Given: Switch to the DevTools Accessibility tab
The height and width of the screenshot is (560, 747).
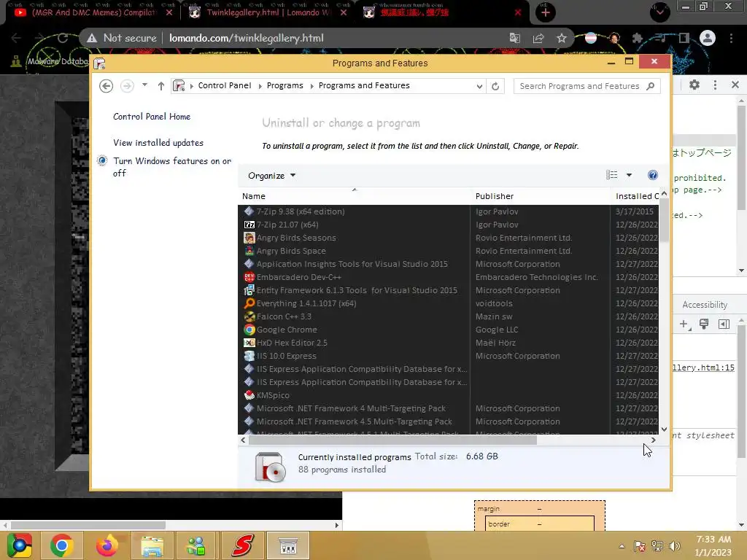Looking at the screenshot, I should tap(705, 305).
